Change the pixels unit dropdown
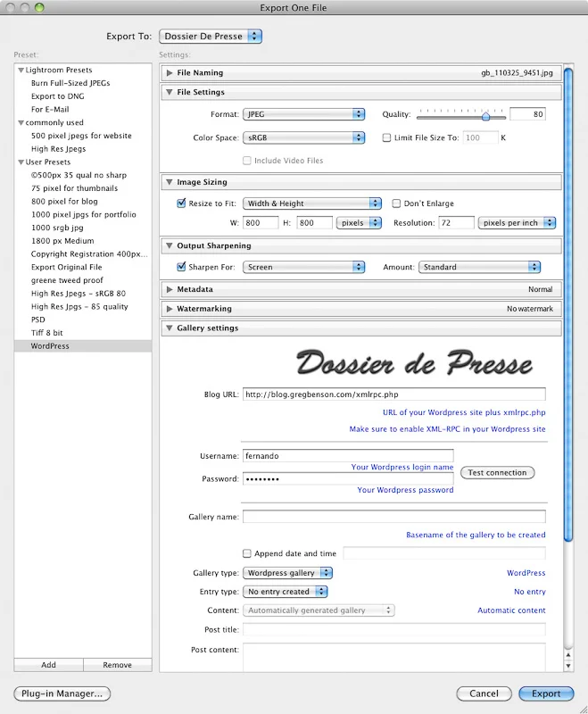Screen dimensions: 588x714 coord(359,223)
